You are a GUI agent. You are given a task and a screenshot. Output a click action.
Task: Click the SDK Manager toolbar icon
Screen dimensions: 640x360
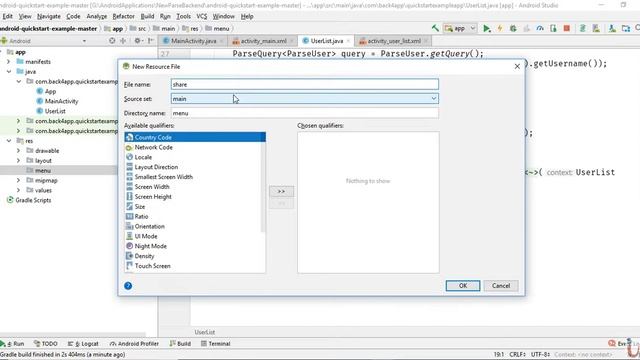coord(612,29)
